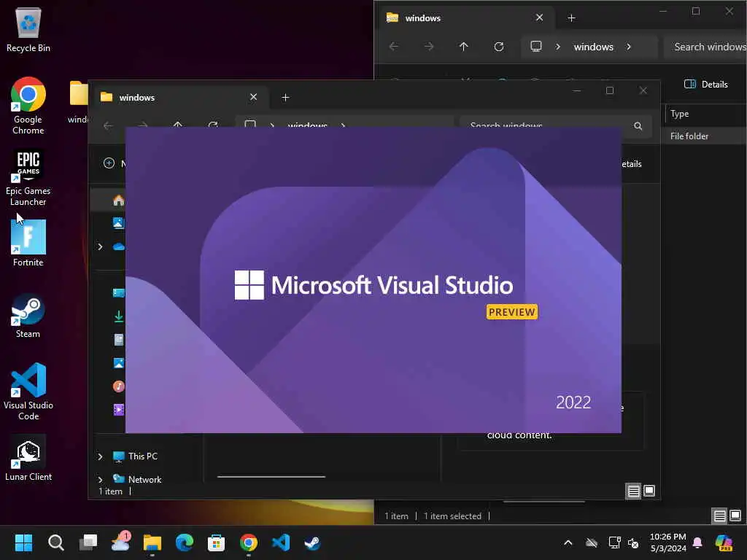Switch back Explorer to details list view

pyautogui.click(x=720, y=516)
